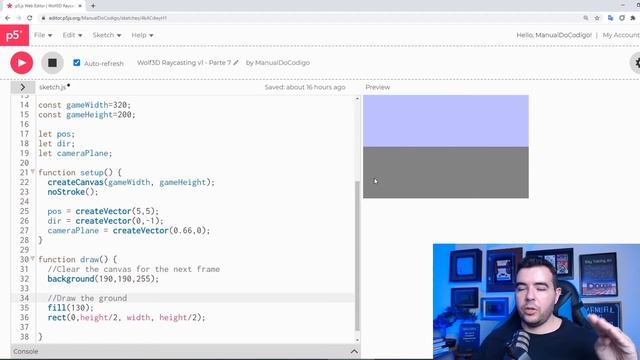Select the sketch.js file tab

53,87
